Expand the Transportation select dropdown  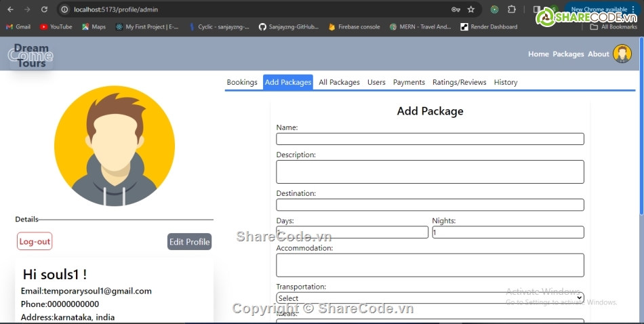pyautogui.click(x=430, y=298)
